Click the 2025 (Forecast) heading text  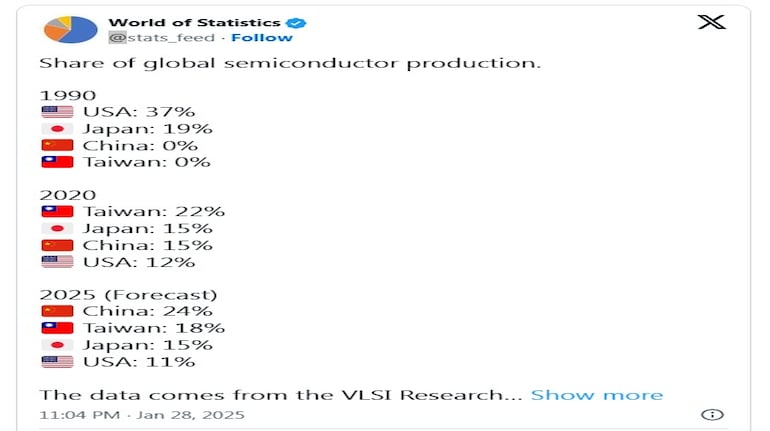pos(128,295)
